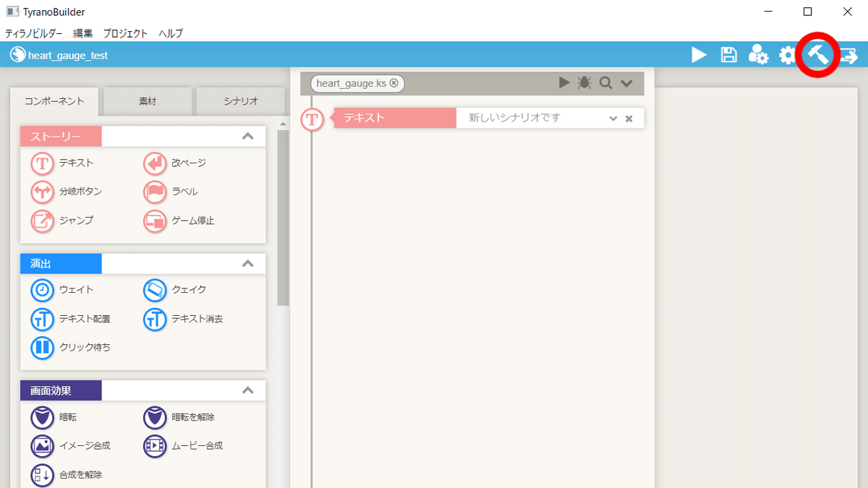Open the プロジェクト menu

[x=125, y=33]
